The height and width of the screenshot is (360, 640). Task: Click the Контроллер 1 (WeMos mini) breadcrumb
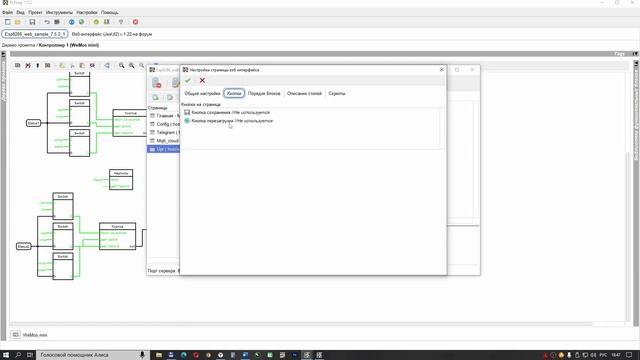[69, 45]
